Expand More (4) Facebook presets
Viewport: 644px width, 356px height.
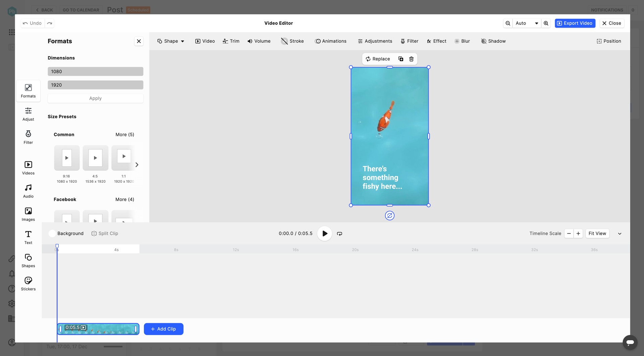(125, 199)
